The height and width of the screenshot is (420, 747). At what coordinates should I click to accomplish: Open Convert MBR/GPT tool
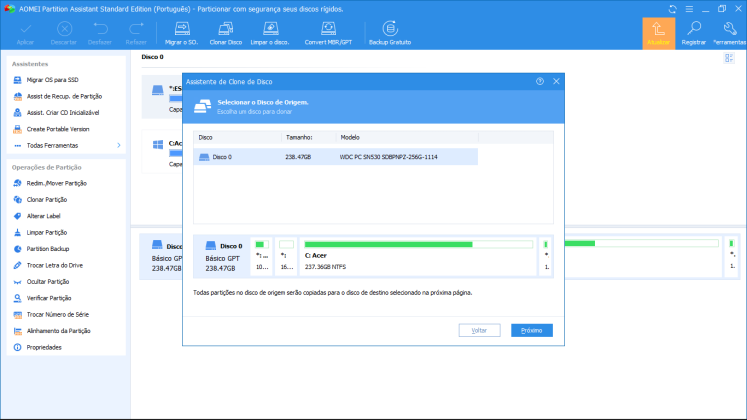click(x=328, y=33)
